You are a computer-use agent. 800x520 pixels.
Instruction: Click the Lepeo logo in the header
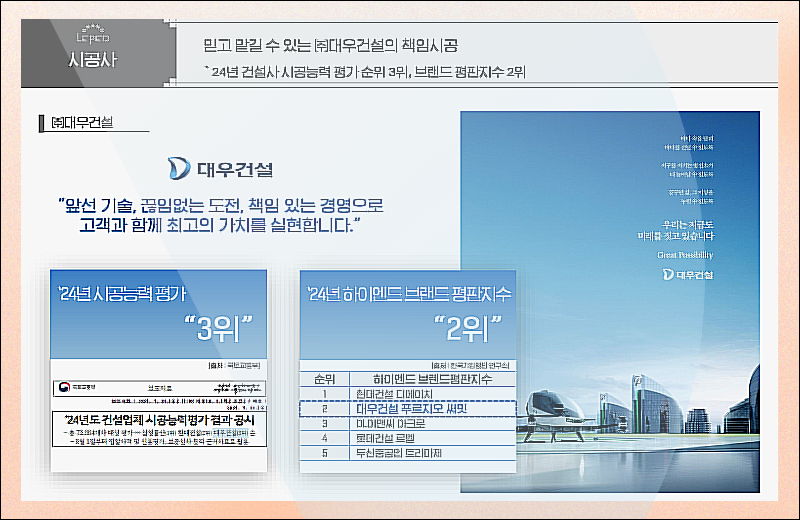click(93, 34)
